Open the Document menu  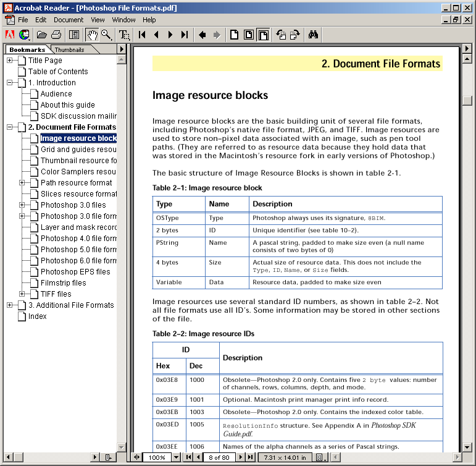pyautogui.click(x=69, y=20)
